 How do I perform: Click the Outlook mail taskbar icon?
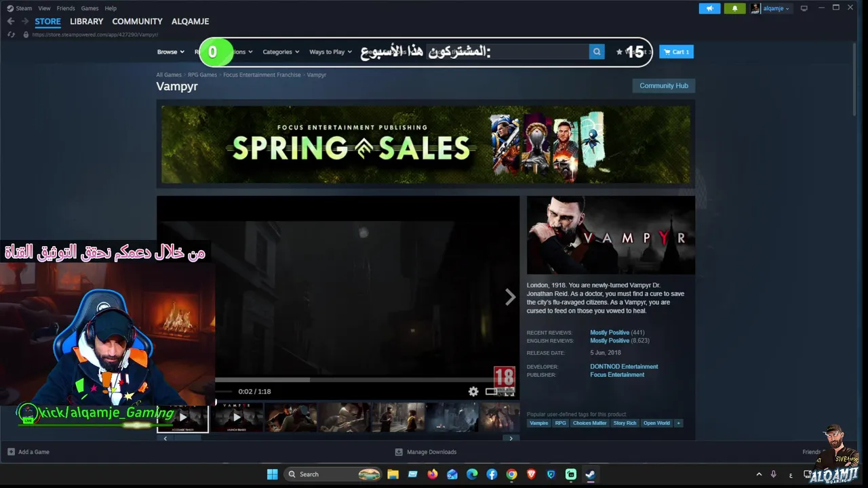(x=452, y=474)
